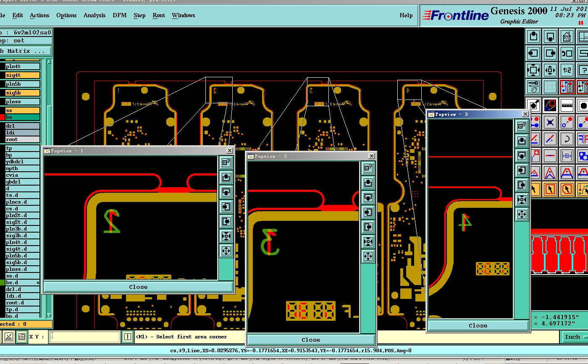Click the zoom-in icon in Popview 1
The image size is (588, 364).
[226, 236]
